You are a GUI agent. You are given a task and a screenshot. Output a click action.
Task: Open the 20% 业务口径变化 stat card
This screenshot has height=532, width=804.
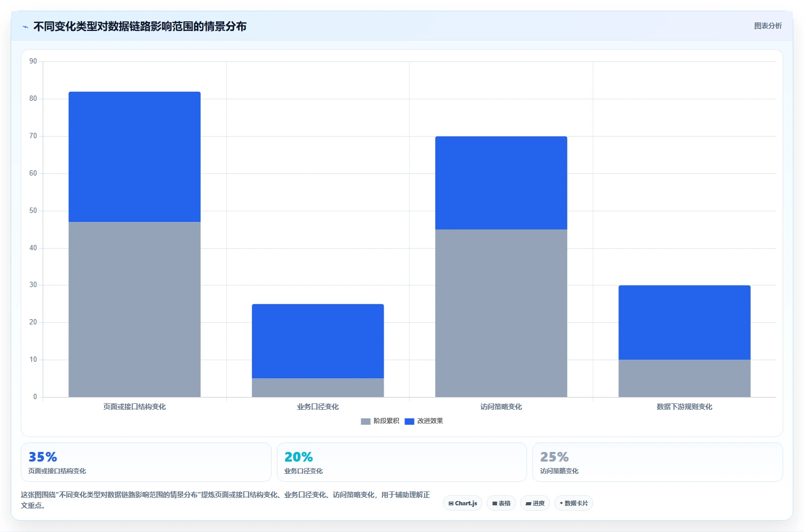pos(402,462)
